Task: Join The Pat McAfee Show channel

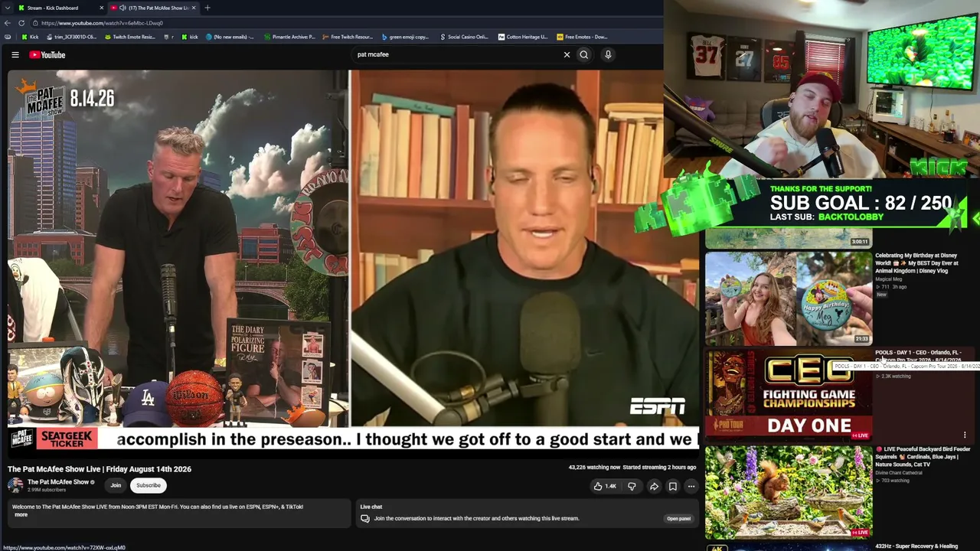Action: (116, 485)
